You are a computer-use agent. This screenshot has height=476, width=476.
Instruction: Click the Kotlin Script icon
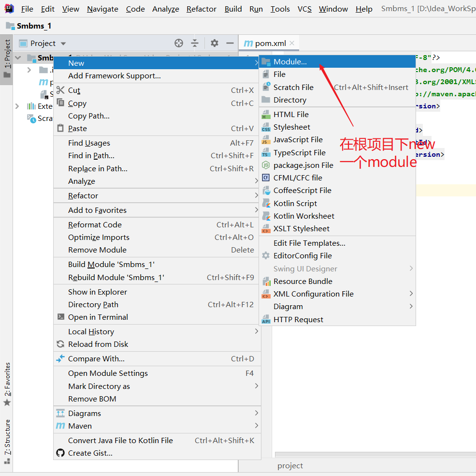[266, 203]
